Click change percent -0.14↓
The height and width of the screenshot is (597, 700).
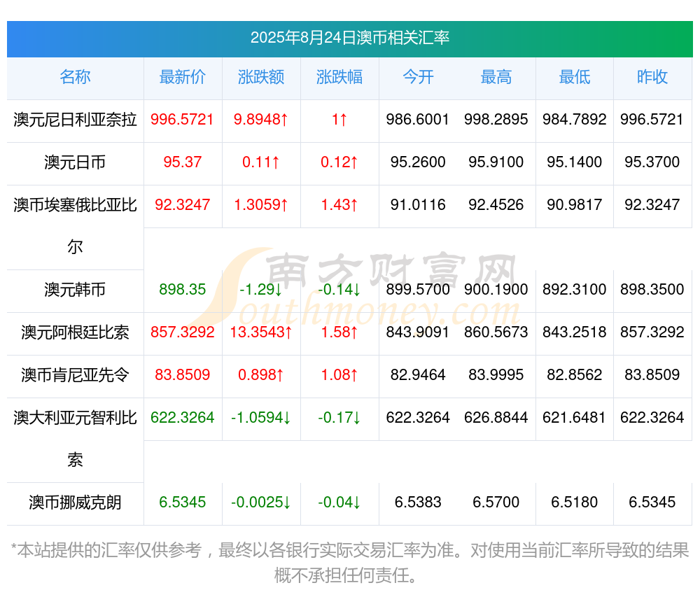point(339,290)
